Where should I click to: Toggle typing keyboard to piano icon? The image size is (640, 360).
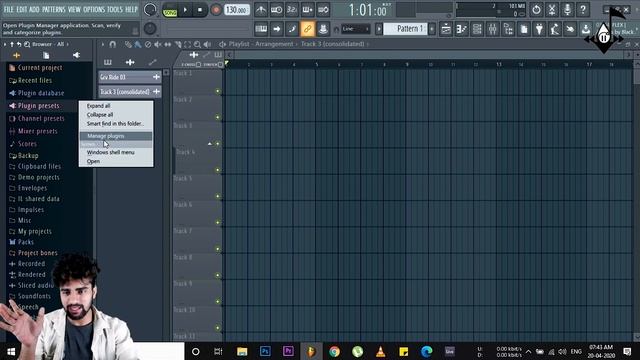coord(261,29)
